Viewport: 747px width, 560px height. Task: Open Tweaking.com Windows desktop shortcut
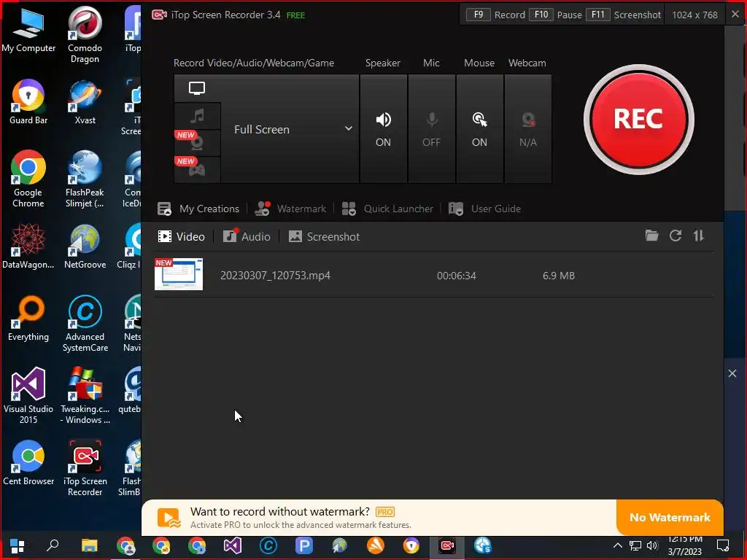point(85,396)
